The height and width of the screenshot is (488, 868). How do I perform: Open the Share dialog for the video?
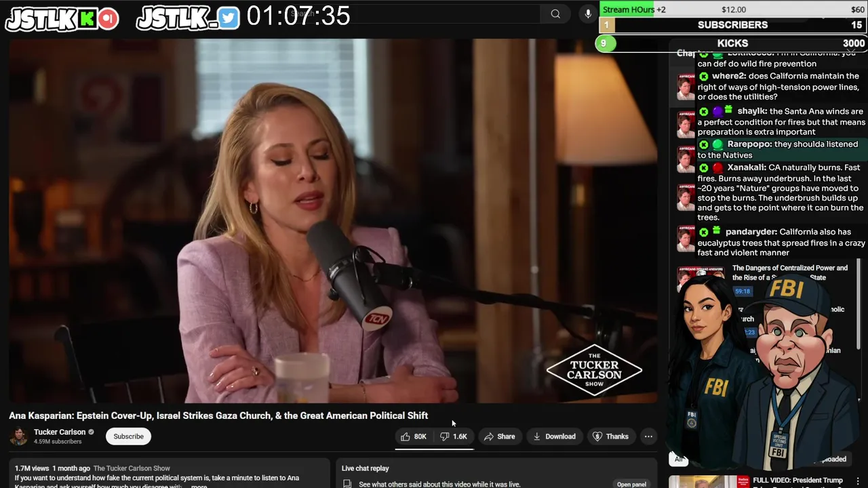click(x=499, y=436)
